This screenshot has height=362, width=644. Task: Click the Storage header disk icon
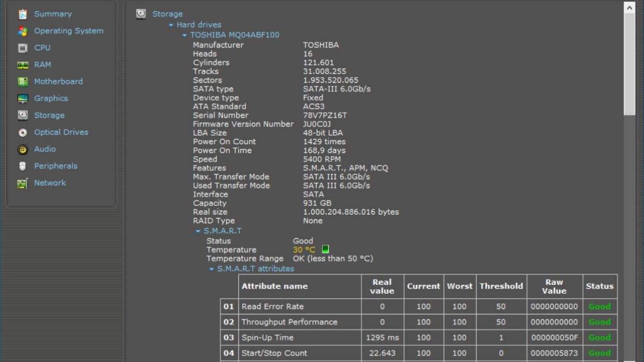click(141, 14)
